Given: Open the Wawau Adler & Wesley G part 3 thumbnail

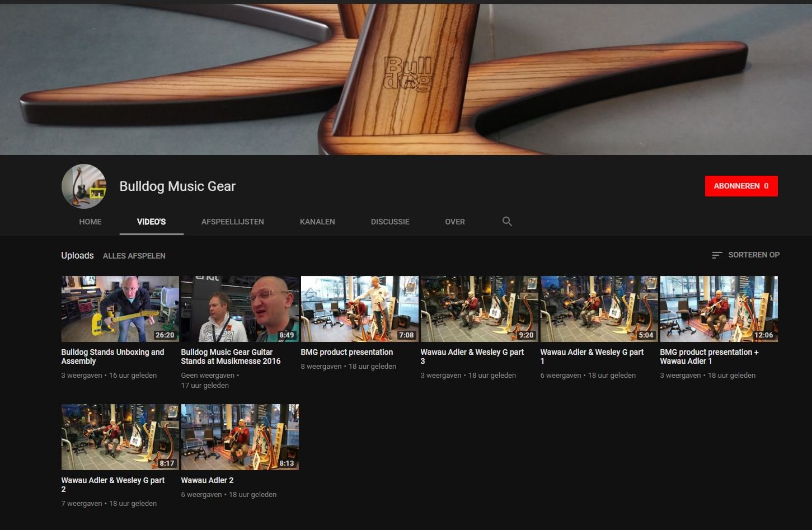Looking at the screenshot, I should (x=480, y=309).
